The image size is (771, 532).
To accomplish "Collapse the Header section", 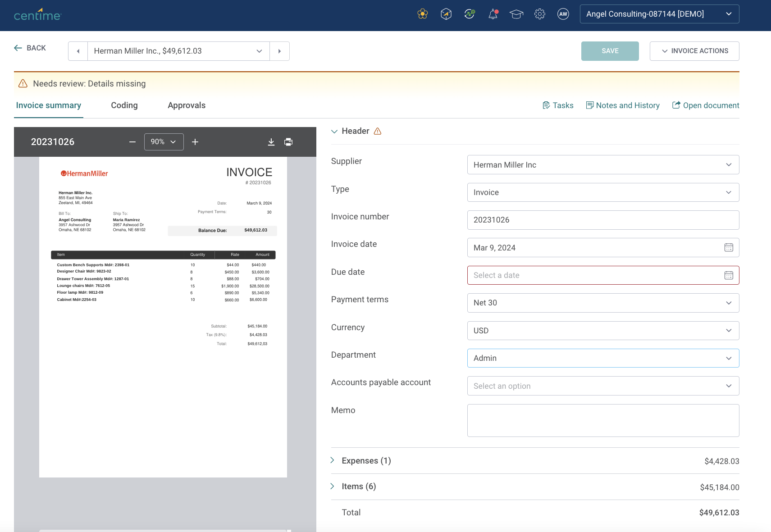I will tap(334, 132).
